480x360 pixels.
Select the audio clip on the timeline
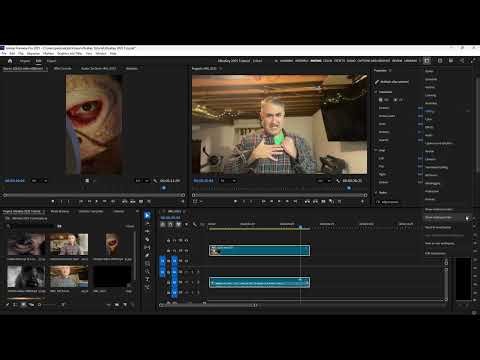pyautogui.click(x=259, y=282)
